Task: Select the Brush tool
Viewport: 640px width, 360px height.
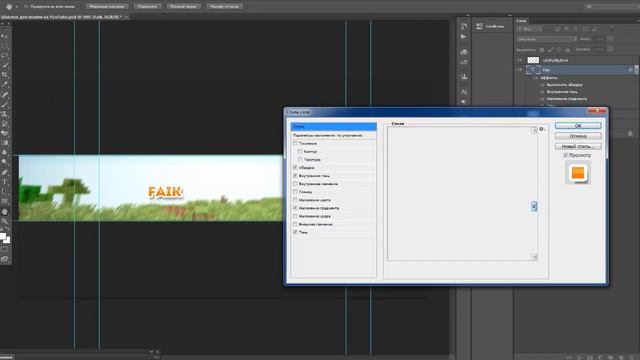Action: [x=5, y=104]
